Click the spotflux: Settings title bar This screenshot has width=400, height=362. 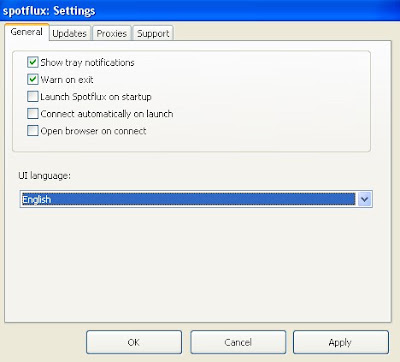200,10
